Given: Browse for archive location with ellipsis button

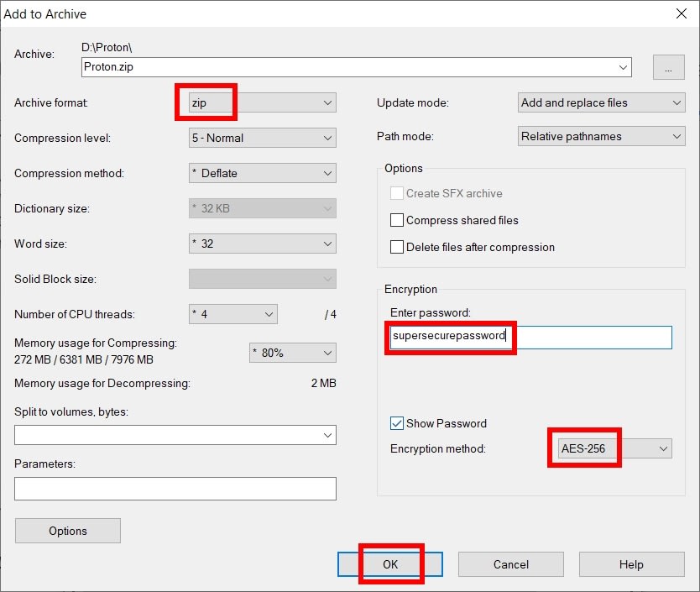Looking at the screenshot, I should pyautogui.click(x=668, y=67).
